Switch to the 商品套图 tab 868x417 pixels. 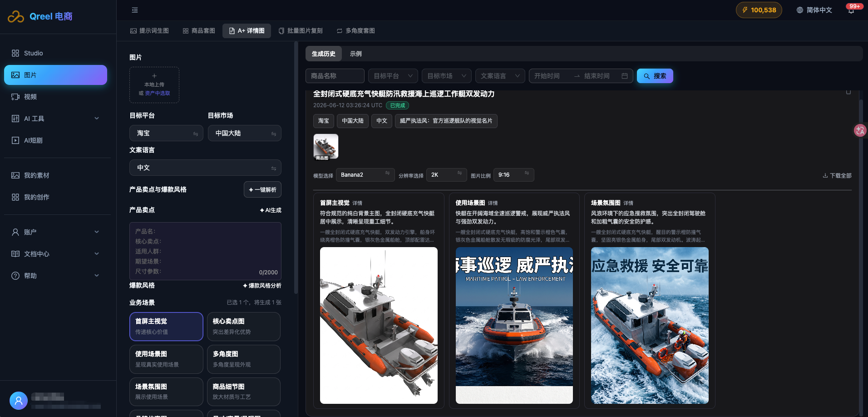pyautogui.click(x=199, y=31)
